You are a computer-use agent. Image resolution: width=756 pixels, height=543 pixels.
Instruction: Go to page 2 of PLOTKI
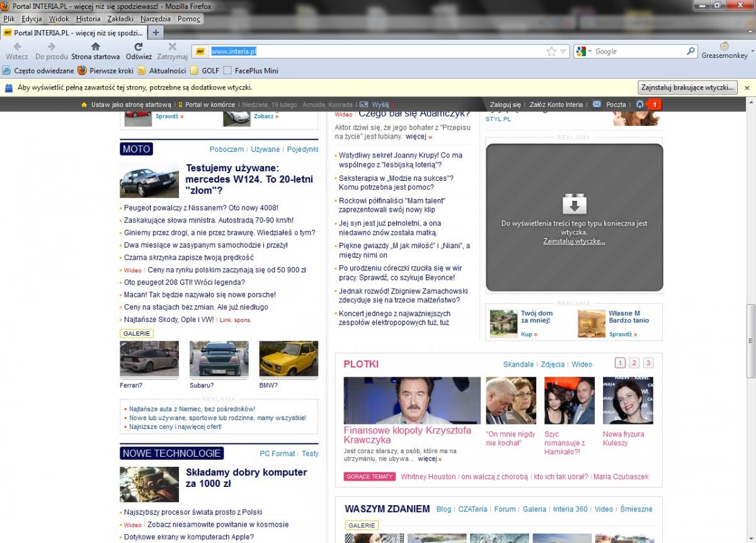pos(634,363)
